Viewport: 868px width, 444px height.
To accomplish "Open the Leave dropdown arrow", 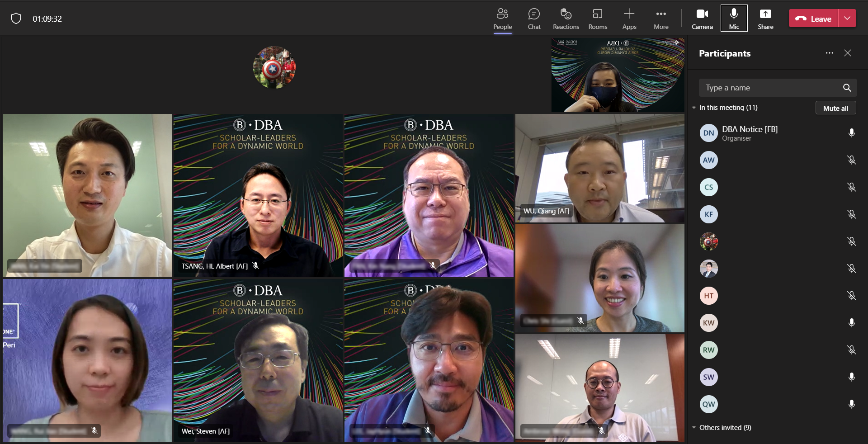I will click(x=847, y=19).
